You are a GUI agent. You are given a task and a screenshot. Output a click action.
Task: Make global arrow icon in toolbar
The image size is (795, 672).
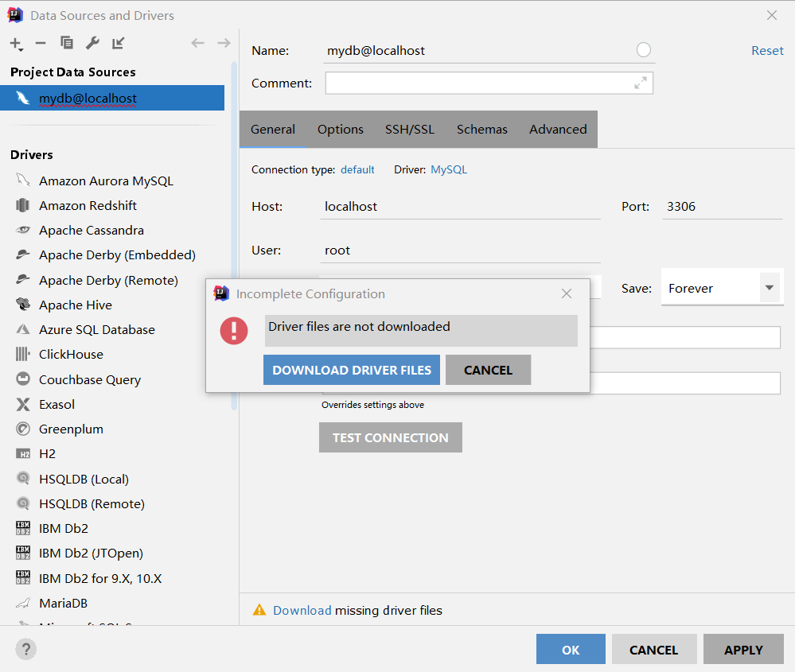(x=118, y=43)
